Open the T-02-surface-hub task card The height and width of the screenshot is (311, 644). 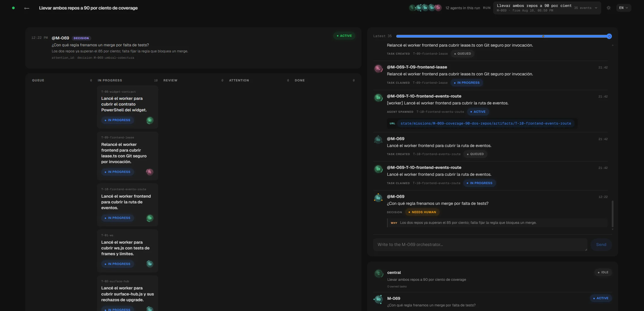[x=127, y=293]
